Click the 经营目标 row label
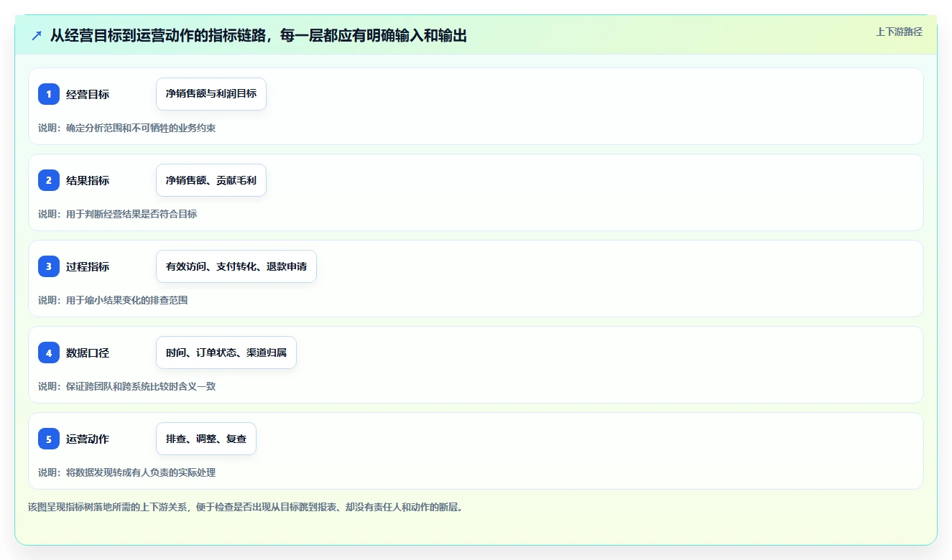Screen dimensions: 952x560 tap(88, 94)
